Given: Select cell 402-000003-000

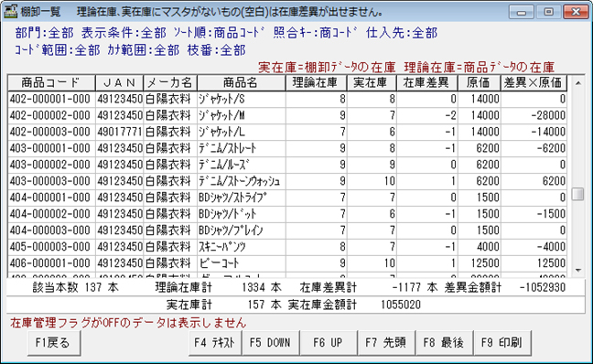Looking at the screenshot, I should point(51,132).
